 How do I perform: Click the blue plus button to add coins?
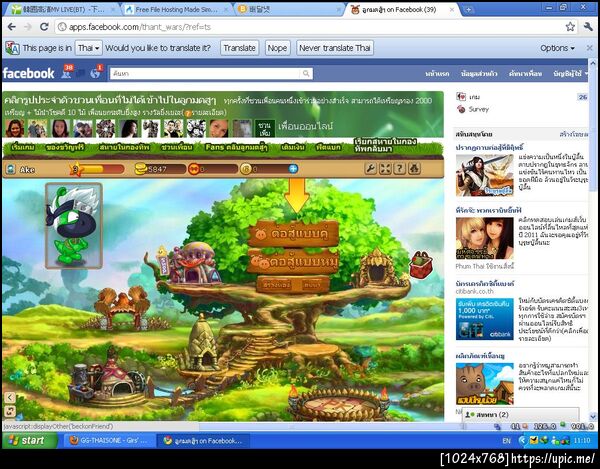coord(293,169)
